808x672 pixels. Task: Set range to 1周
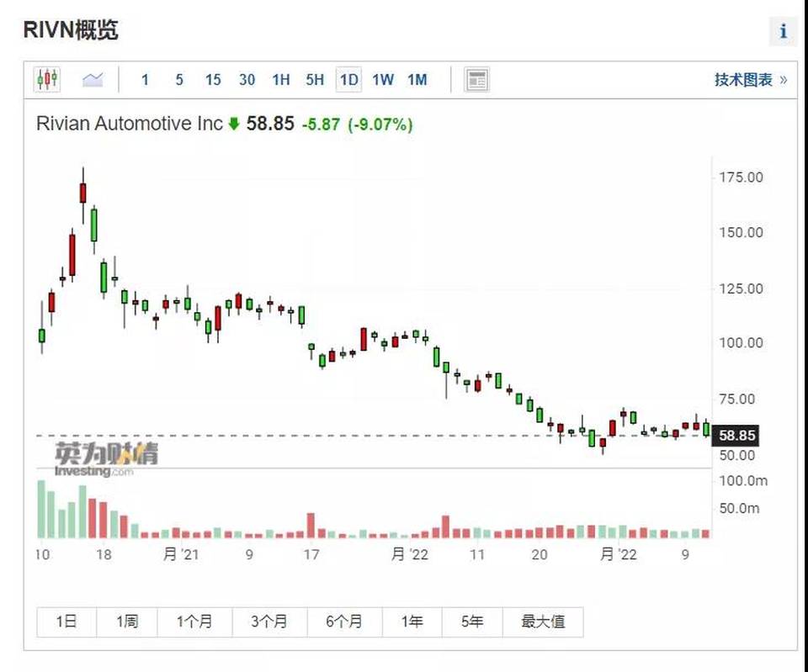[127, 622]
